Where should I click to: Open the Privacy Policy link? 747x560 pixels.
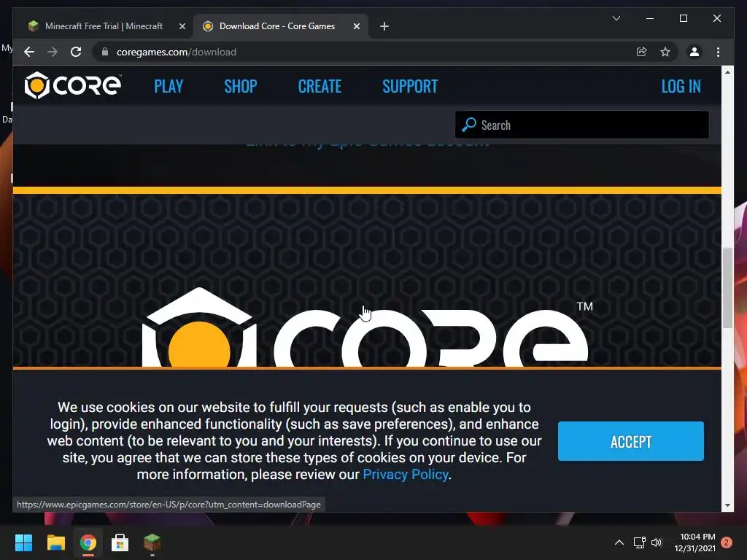pos(406,474)
